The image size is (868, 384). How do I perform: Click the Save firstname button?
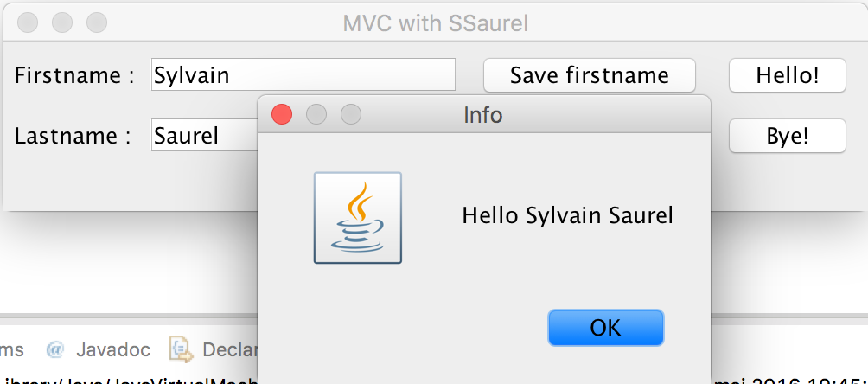589,75
